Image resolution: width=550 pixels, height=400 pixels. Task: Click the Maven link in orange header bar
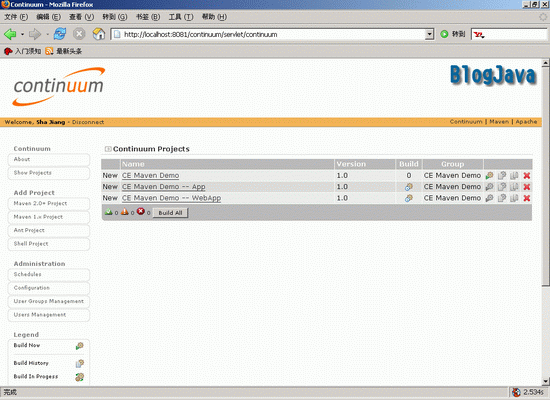click(x=499, y=122)
